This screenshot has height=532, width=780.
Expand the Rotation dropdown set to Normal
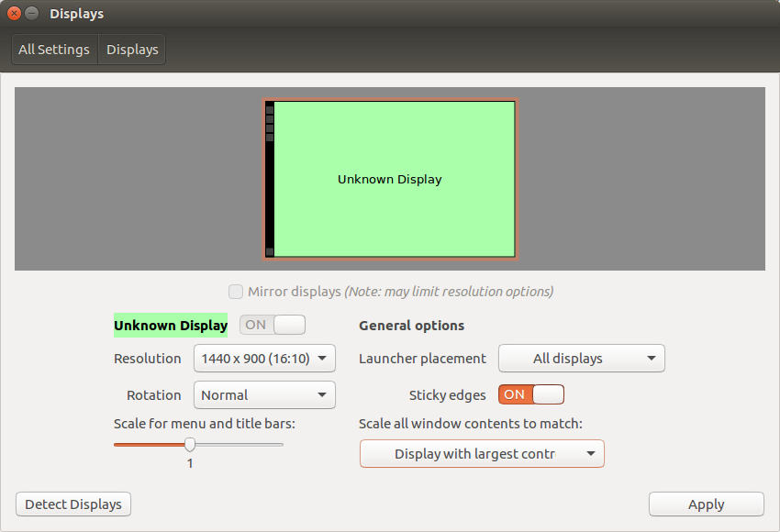click(x=264, y=395)
